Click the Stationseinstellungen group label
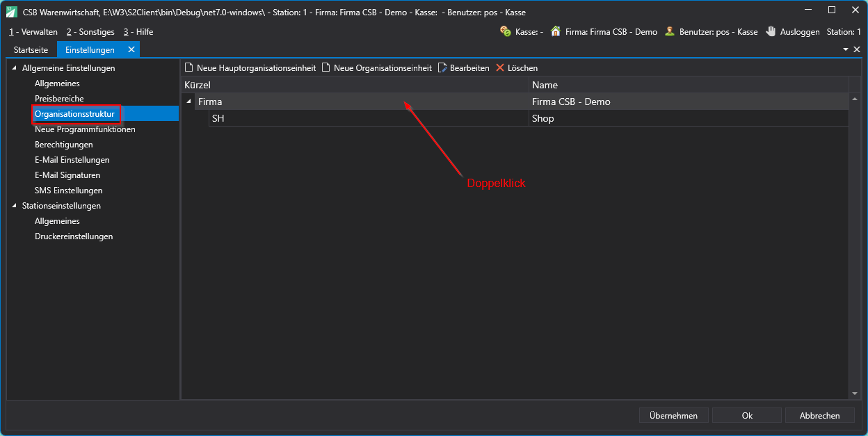The height and width of the screenshot is (436, 868). click(x=61, y=206)
